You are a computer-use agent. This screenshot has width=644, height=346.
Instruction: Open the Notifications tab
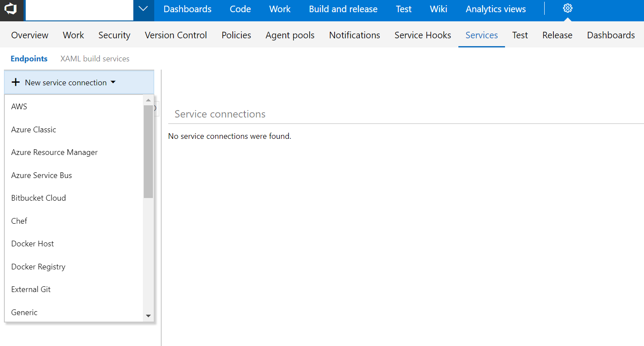(354, 35)
